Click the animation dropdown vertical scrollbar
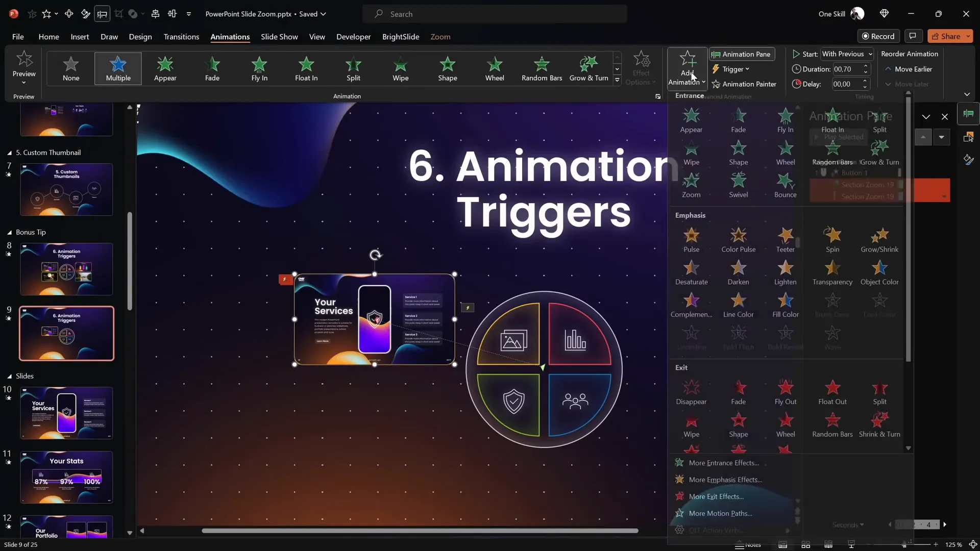This screenshot has height=551, width=980. pyautogui.click(x=908, y=229)
